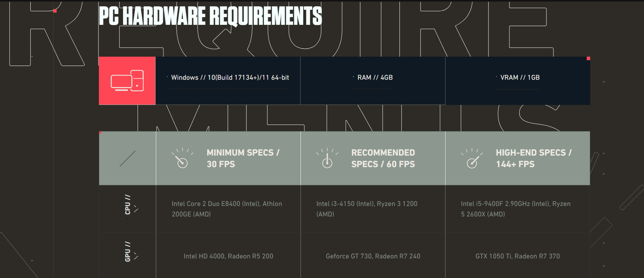Select the Recommended Specs / 60 FPS header
Viewport: 644px width, 278px height.
pos(383,158)
